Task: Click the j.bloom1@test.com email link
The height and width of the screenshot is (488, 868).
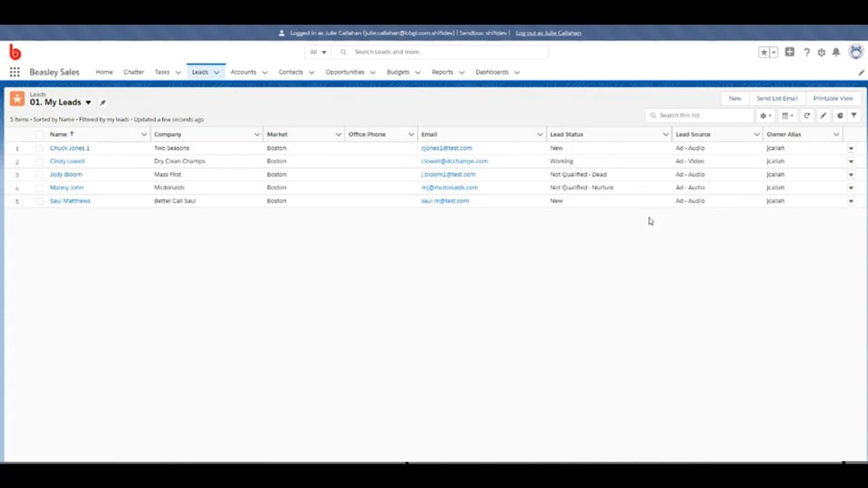Action: (x=448, y=175)
